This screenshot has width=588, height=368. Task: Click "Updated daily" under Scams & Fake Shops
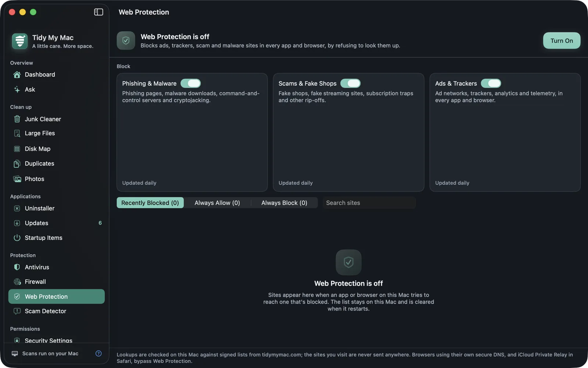(x=295, y=183)
